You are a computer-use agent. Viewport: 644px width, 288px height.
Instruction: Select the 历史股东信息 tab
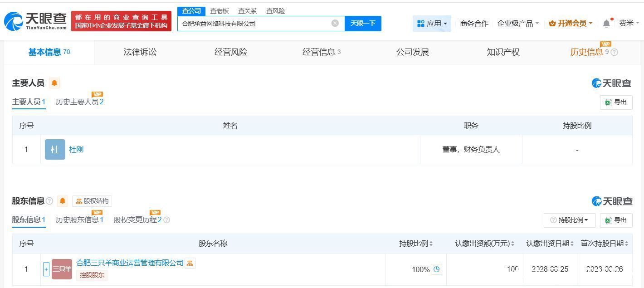click(79, 220)
